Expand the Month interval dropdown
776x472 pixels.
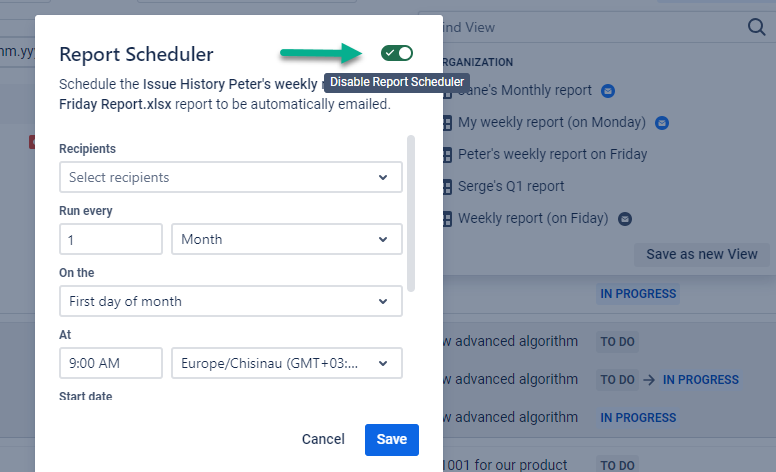(x=287, y=239)
